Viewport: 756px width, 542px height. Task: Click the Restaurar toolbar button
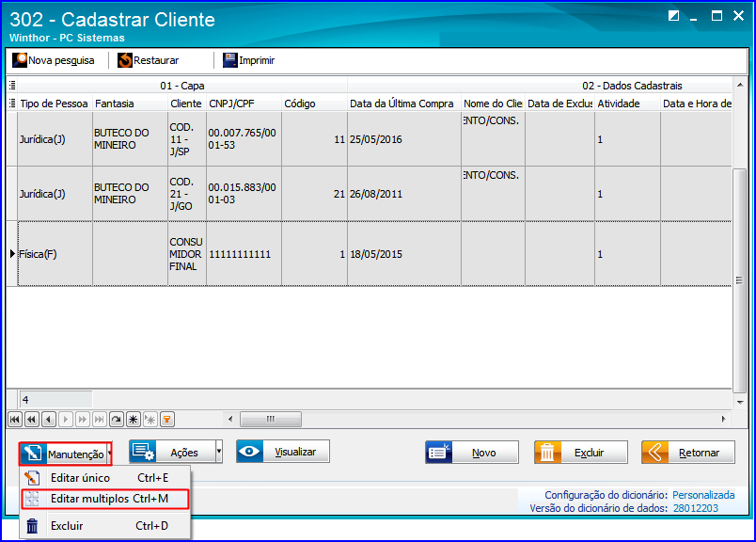[148, 60]
